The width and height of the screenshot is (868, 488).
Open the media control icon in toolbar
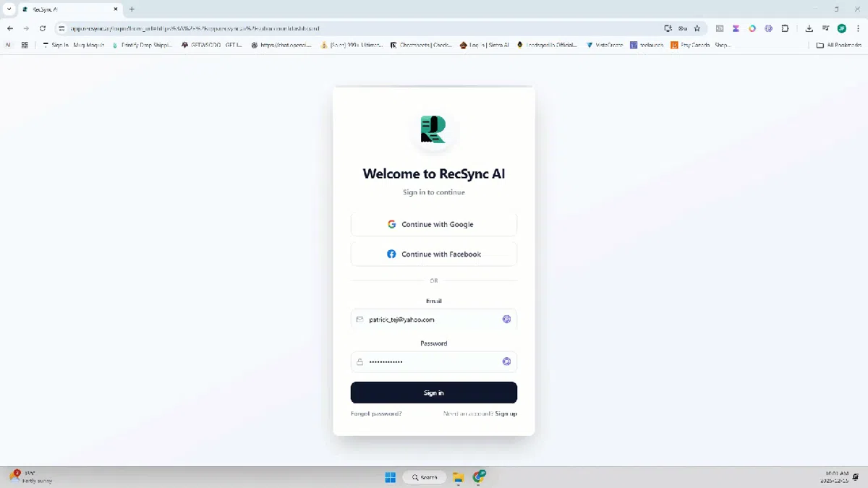[825, 28]
